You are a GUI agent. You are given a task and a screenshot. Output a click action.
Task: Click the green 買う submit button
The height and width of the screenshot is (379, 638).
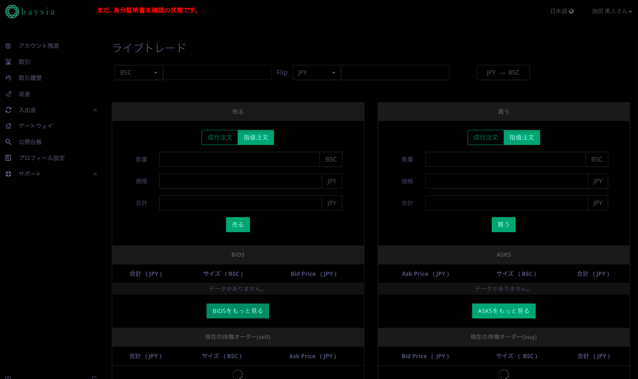504,225
